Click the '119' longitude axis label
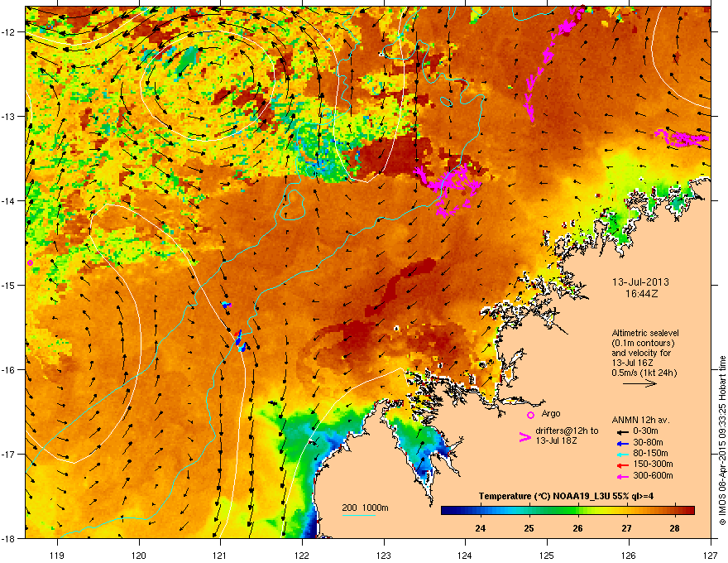Image resolution: width=728 pixels, height=563 pixels. [x=57, y=555]
